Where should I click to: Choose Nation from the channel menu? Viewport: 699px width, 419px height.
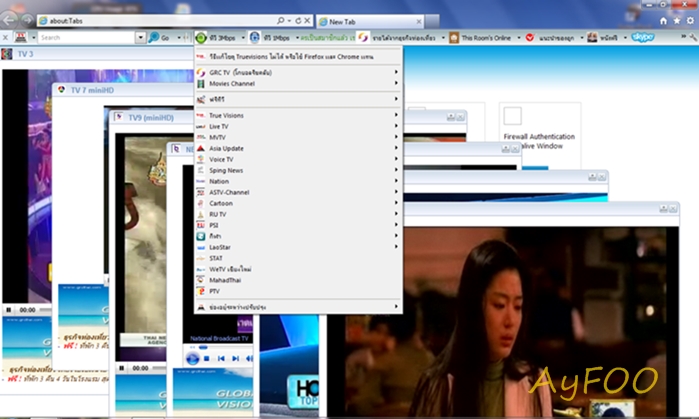[299, 181]
